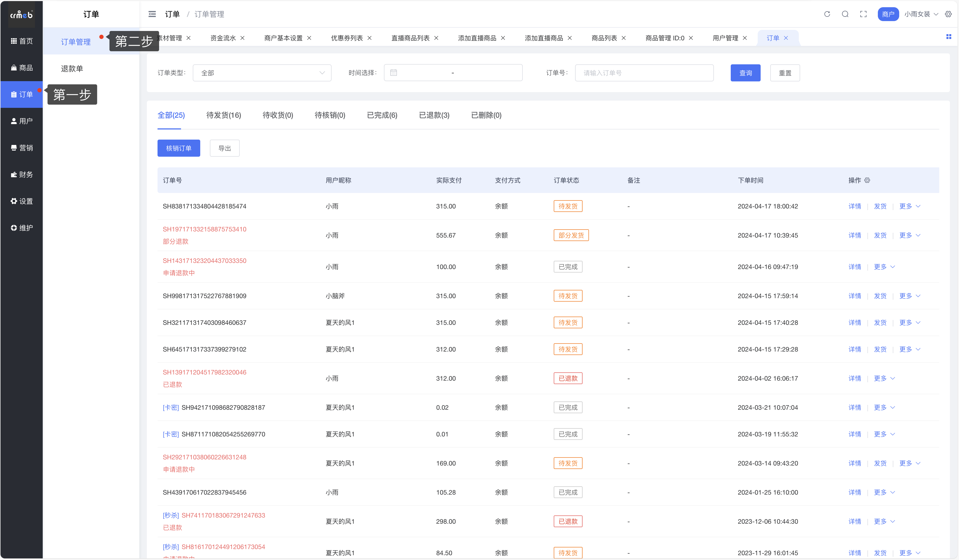Click 发货 for the 2024-04-15 17:29:28 order
The image size is (959, 560).
[880, 349]
